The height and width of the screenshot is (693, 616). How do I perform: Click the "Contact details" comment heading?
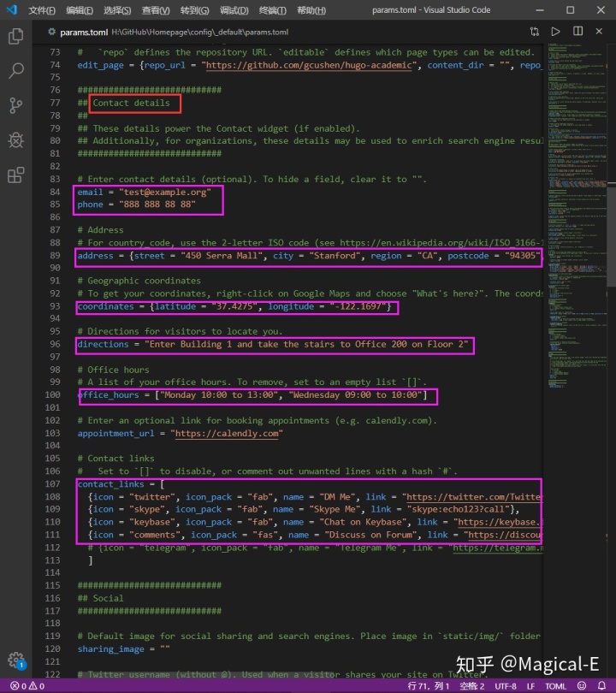coord(131,103)
